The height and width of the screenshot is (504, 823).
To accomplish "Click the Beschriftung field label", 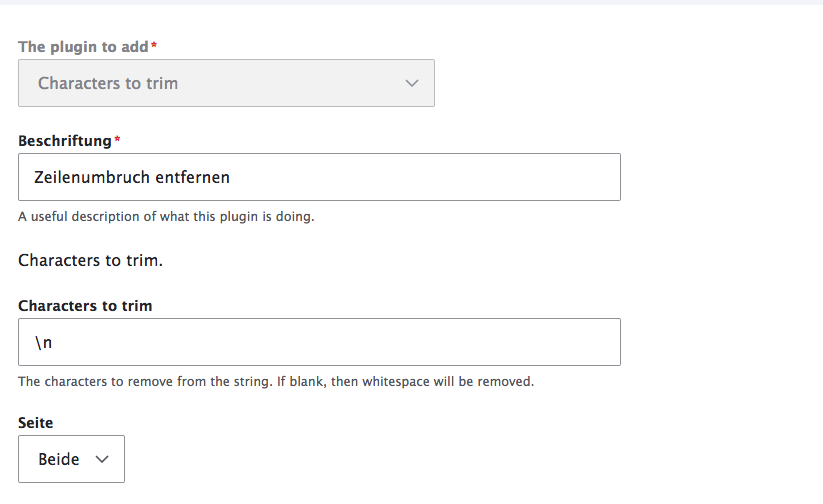I will pyautogui.click(x=64, y=141).
